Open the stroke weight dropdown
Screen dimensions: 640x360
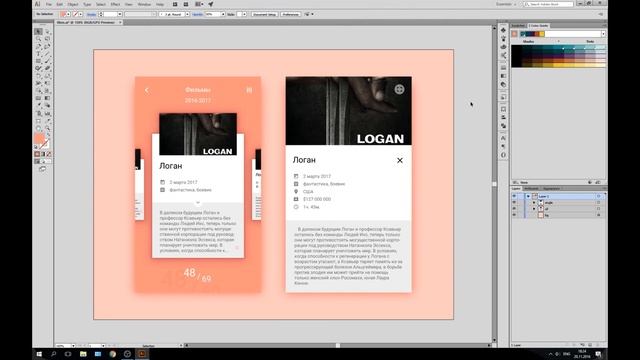pos(120,14)
